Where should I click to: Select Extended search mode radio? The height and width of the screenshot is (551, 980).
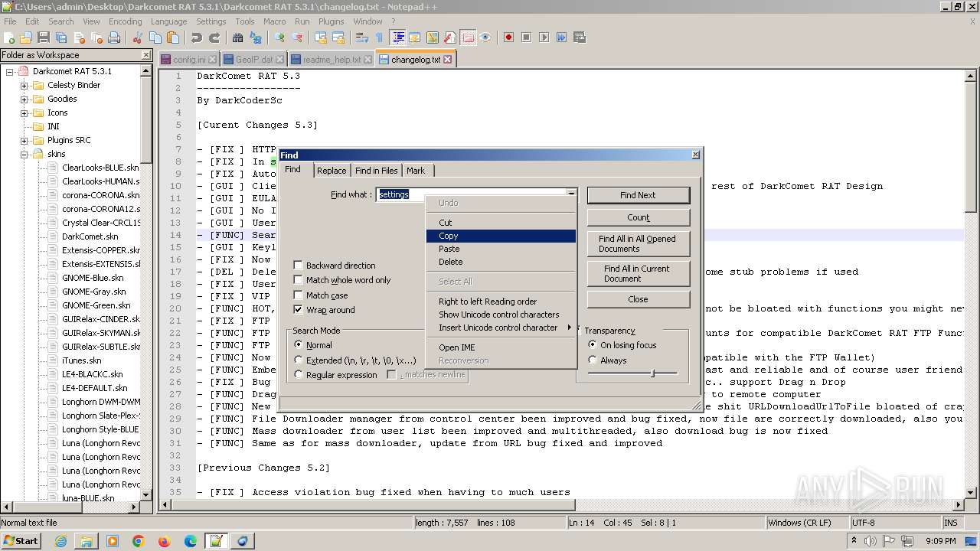point(299,360)
